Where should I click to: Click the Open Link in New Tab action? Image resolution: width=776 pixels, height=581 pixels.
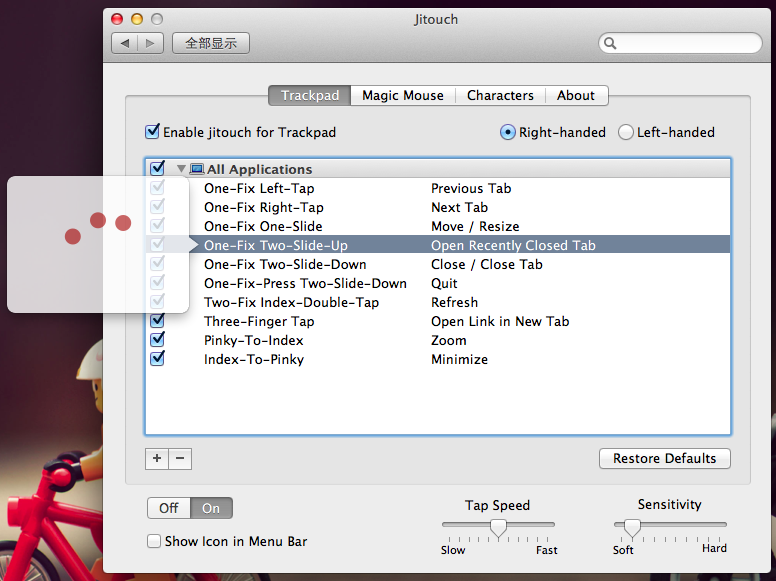500,321
